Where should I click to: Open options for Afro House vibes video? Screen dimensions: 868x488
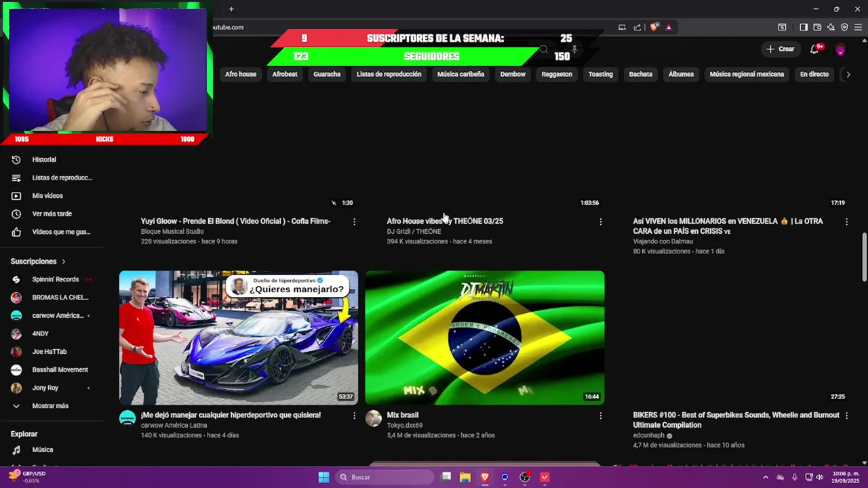pyautogui.click(x=600, y=222)
